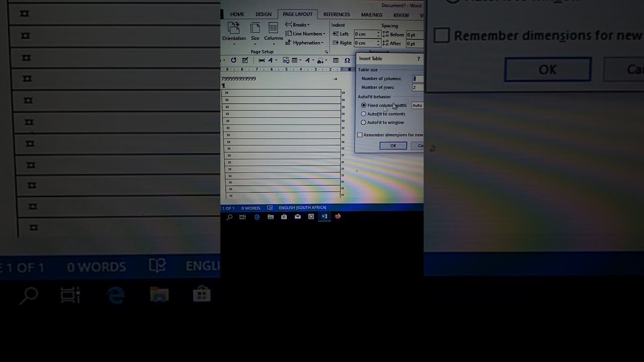Click the Number of rows field
This screenshot has width=644, height=362.
tap(418, 87)
